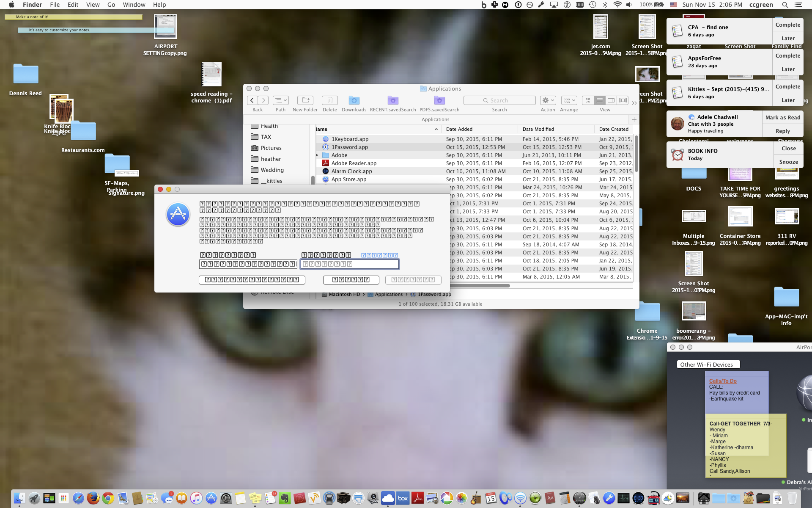The image size is (812, 508).
Task: Open the Action gear dropdown
Action: tap(548, 100)
